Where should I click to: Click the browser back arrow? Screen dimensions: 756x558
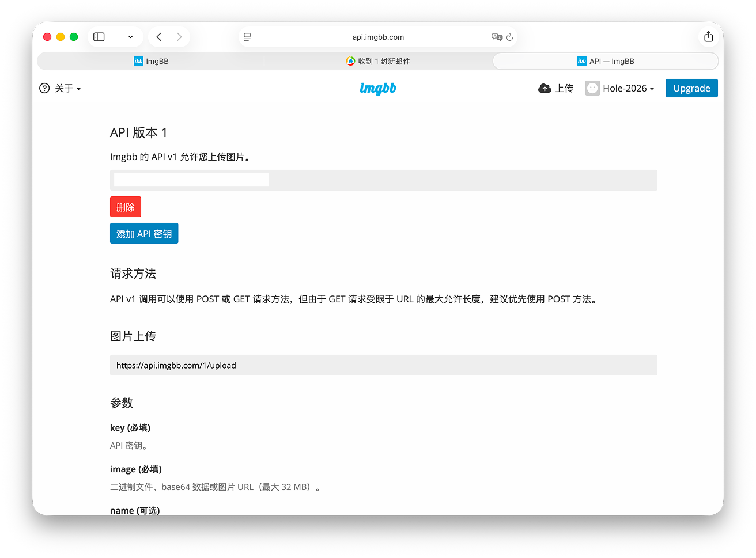click(x=158, y=36)
